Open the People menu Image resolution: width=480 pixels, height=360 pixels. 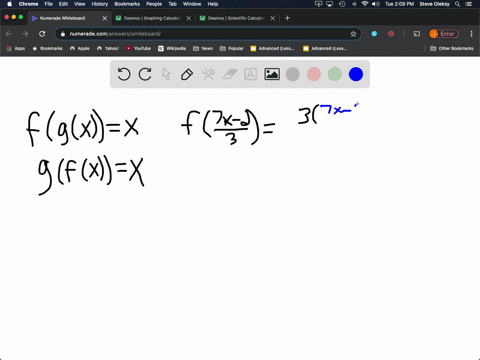click(154, 4)
